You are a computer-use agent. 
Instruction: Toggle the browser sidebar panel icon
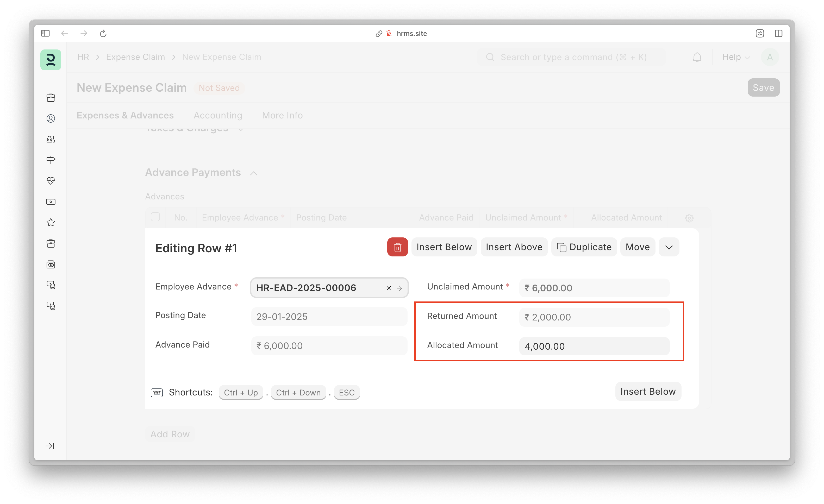(x=46, y=33)
